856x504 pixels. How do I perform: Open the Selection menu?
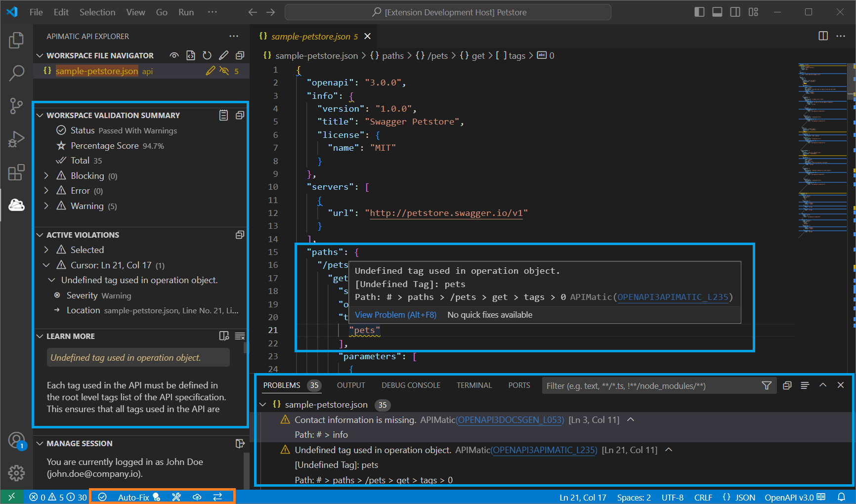[x=97, y=12]
